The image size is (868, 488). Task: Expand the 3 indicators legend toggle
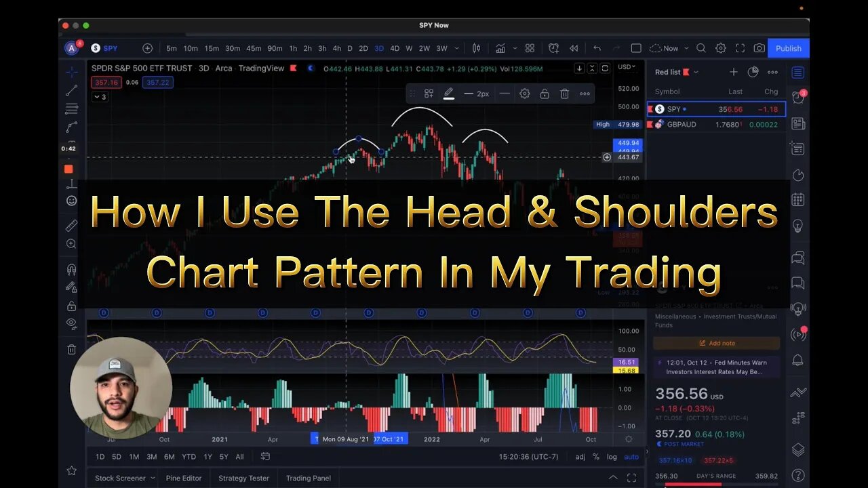pos(100,97)
